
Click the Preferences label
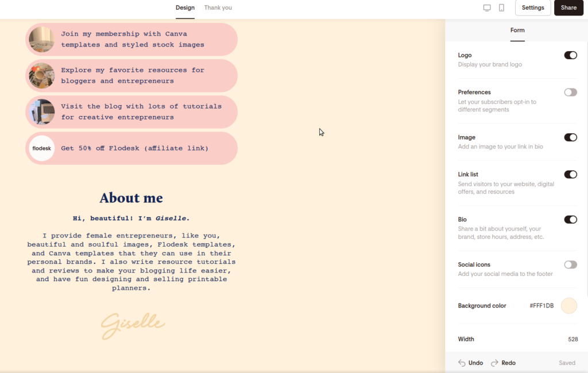(x=474, y=93)
